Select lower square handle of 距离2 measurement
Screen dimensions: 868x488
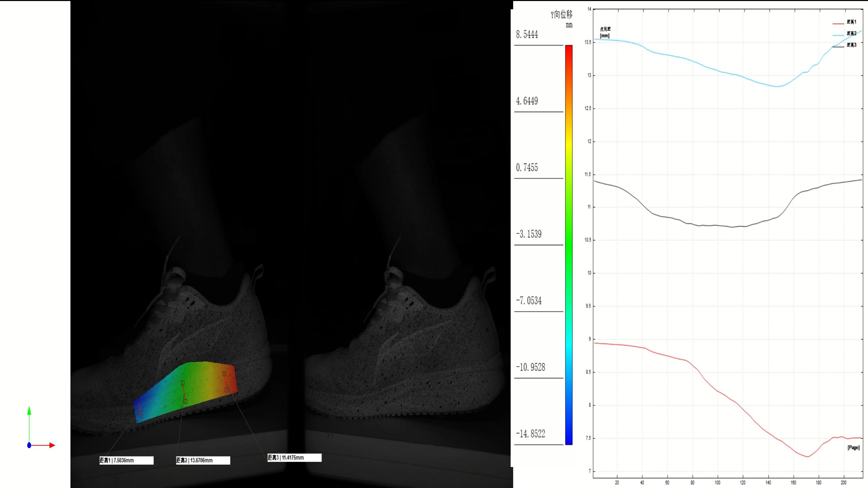click(x=185, y=401)
